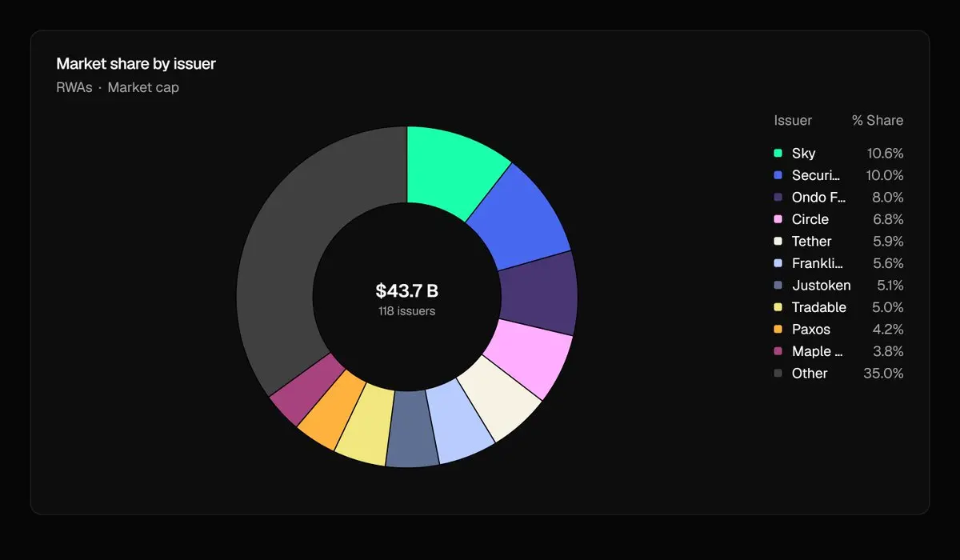The image size is (960, 560).
Task: Select the Securi… legend label
Action: (816, 175)
